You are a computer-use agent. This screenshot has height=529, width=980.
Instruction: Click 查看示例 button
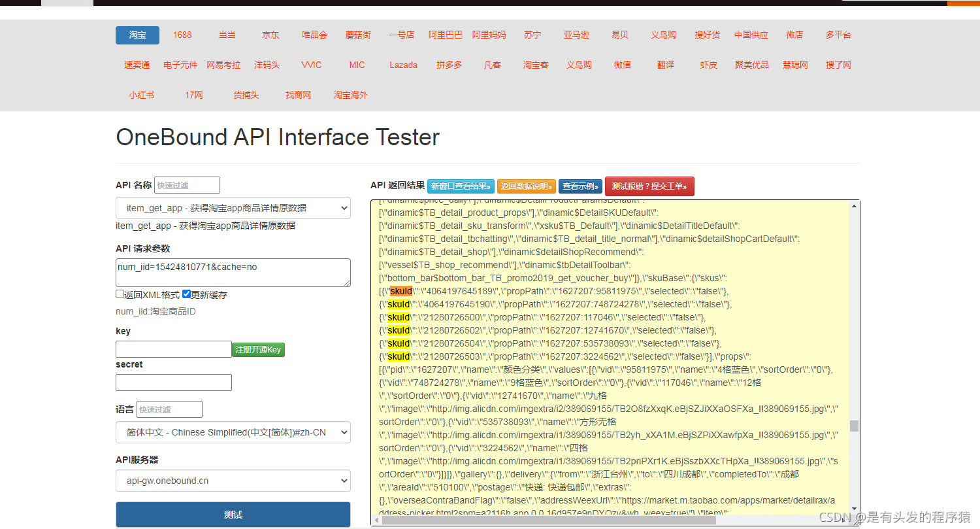[580, 186]
